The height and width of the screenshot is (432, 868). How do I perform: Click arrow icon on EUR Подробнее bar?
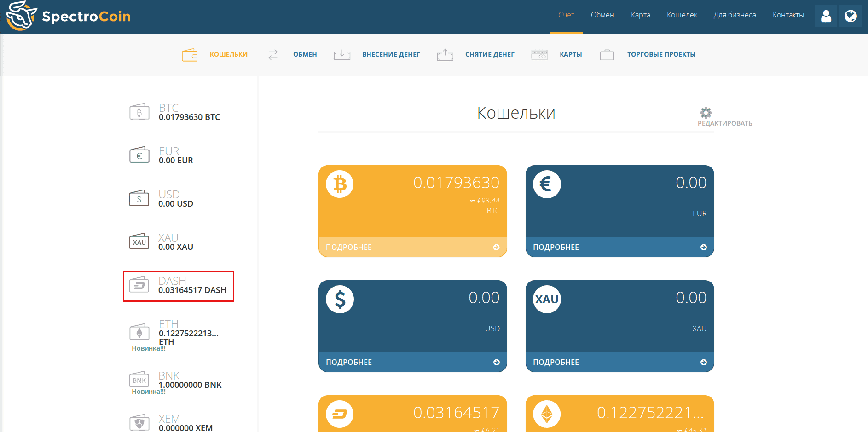[x=703, y=247]
